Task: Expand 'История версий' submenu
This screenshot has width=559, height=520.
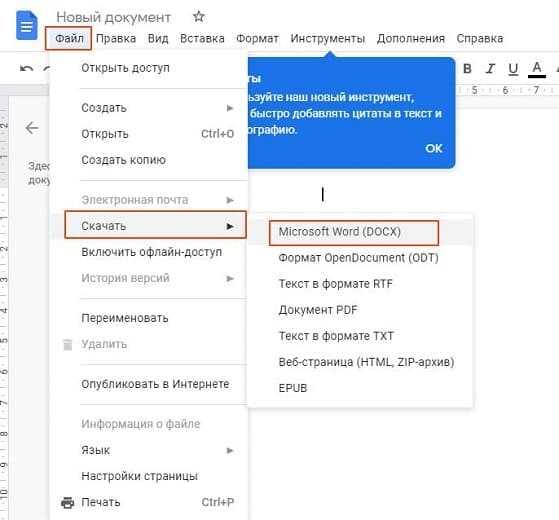Action: [x=149, y=278]
